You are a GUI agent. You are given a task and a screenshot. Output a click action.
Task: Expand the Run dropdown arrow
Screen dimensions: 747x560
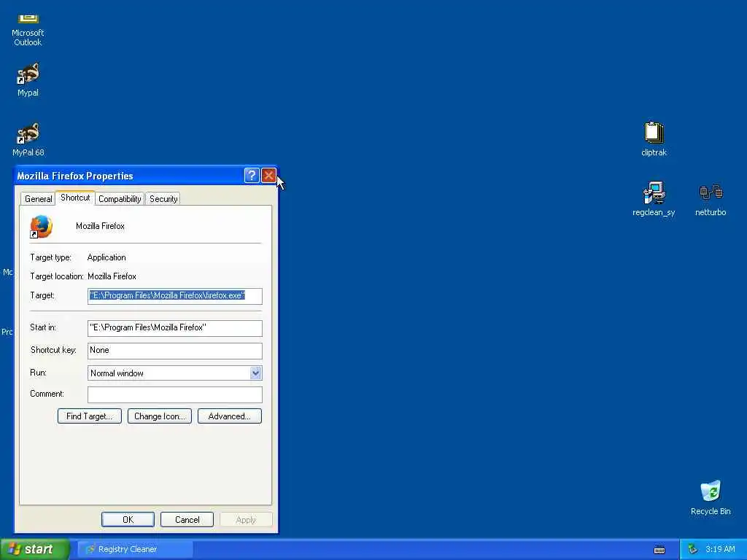tap(256, 373)
